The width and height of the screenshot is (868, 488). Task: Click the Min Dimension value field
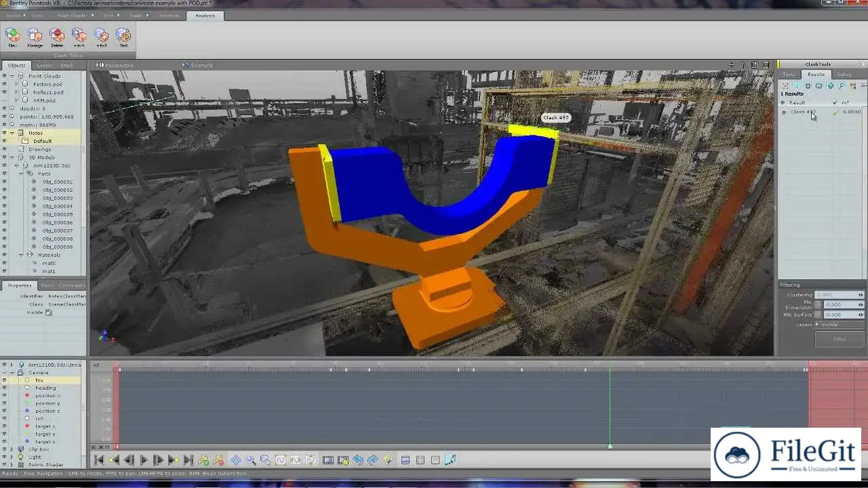(843, 305)
